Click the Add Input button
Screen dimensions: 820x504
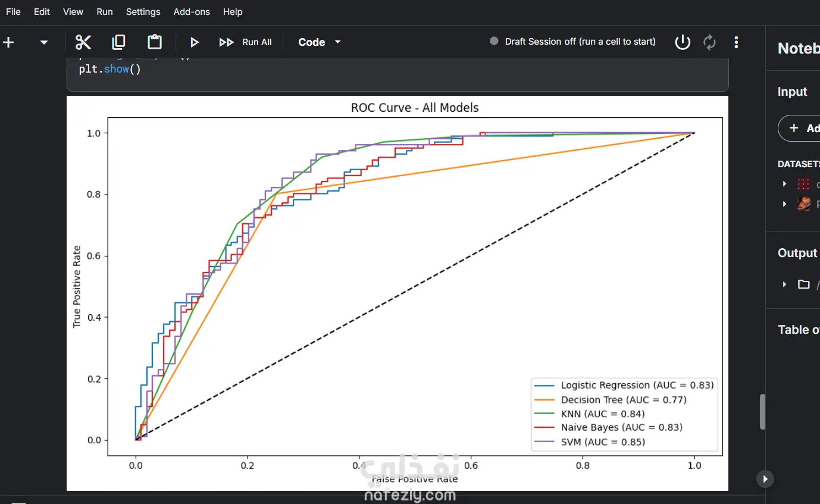click(x=800, y=129)
